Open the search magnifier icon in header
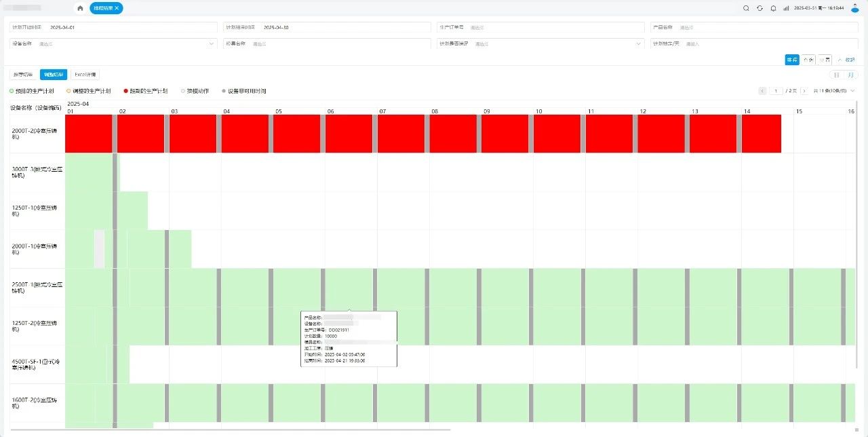Viewport: 868px width, 437px height. point(746,8)
